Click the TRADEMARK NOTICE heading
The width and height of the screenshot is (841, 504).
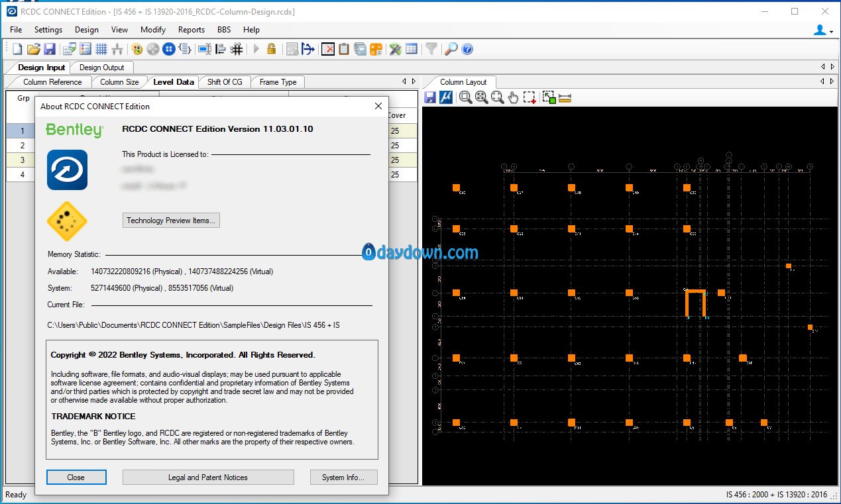coord(93,417)
